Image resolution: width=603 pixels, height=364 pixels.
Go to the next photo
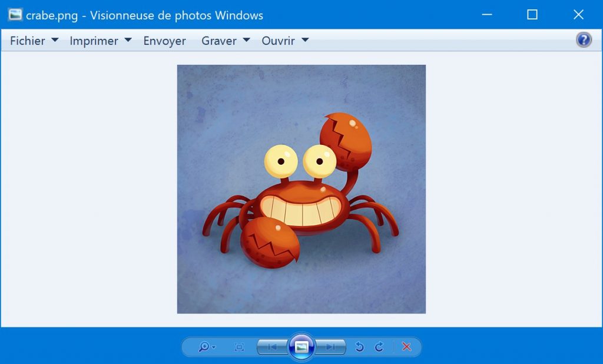[x=330, y=347]
